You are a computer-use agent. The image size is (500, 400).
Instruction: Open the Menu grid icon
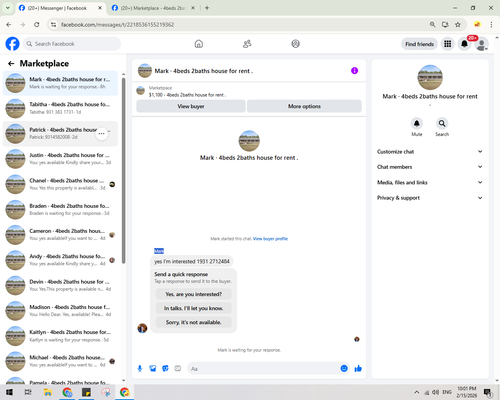coord(448,44)
